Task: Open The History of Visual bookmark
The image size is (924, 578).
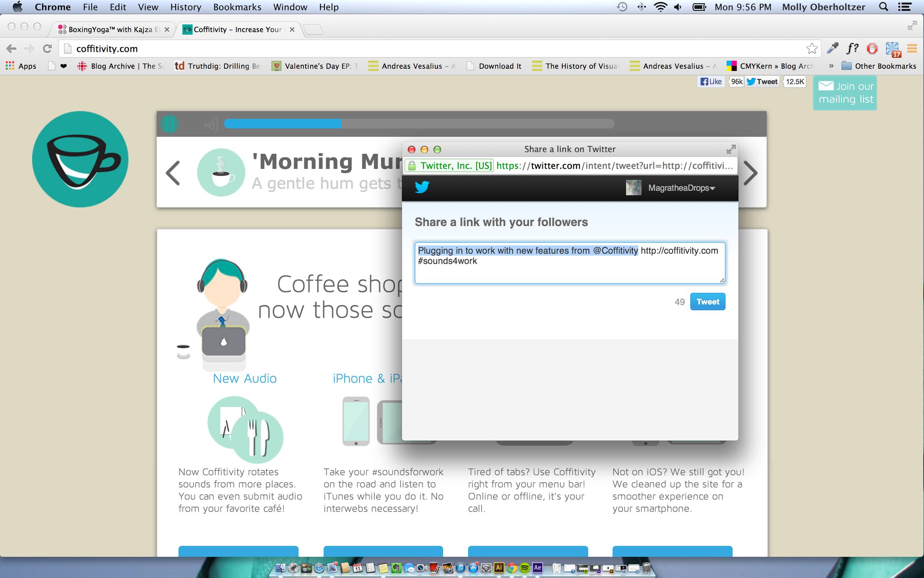Action: pos(575,66)
